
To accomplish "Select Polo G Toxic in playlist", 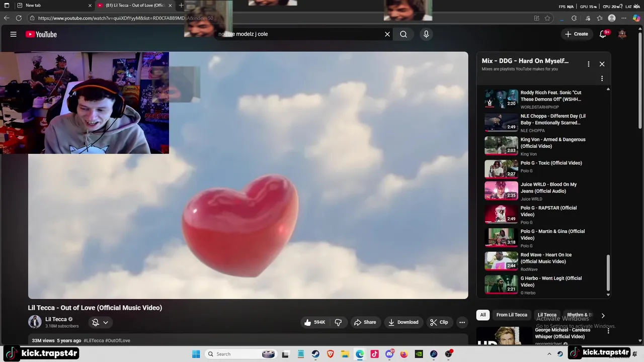I will tap(544, 169).
